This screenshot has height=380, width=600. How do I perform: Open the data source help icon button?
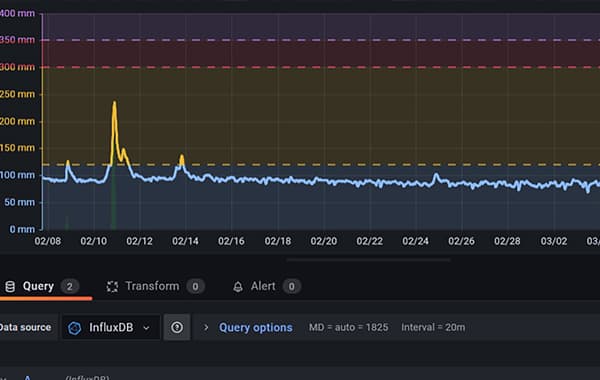(x=177, y=327)
